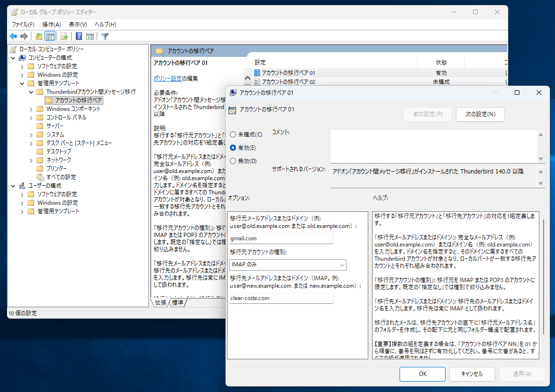Expand コンピューターの構成 ソフトウェアの設定 node
Screen dimensions: 555x392
point(22,66)
